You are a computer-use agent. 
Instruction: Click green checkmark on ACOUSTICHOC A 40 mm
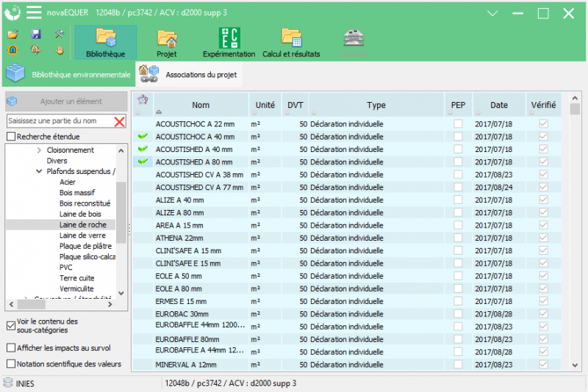[143, 137]
